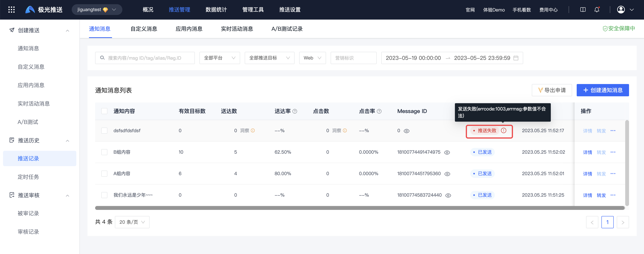Open the Web dropdown filter
Screen dimensions: 644x254
coord(312,58)
